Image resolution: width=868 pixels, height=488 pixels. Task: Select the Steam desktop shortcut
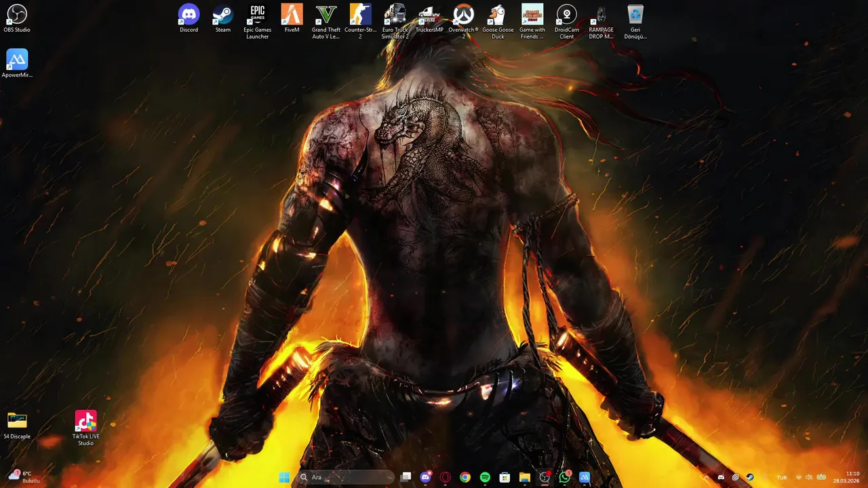(222, 19)
